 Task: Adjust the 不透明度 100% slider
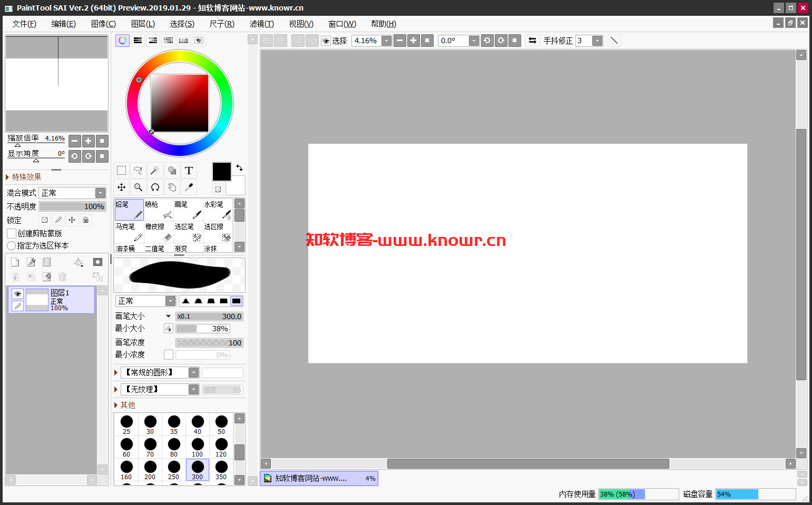pos(72,206)
